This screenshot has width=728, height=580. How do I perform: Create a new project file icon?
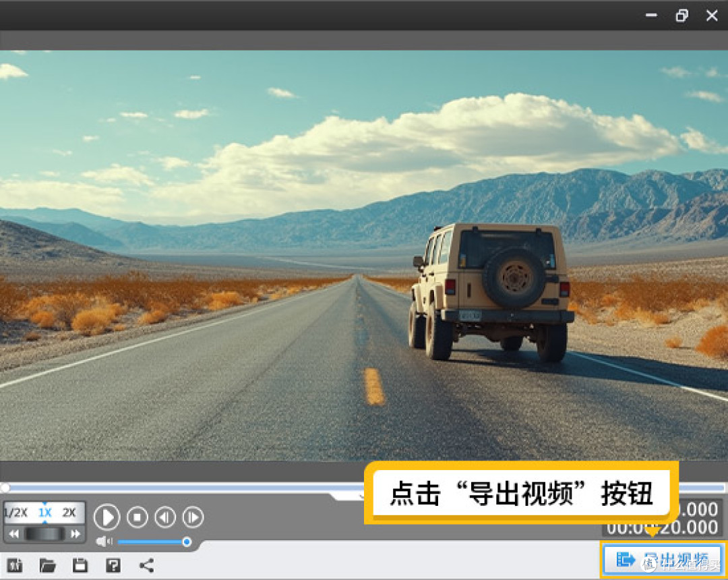coord(15,566)
